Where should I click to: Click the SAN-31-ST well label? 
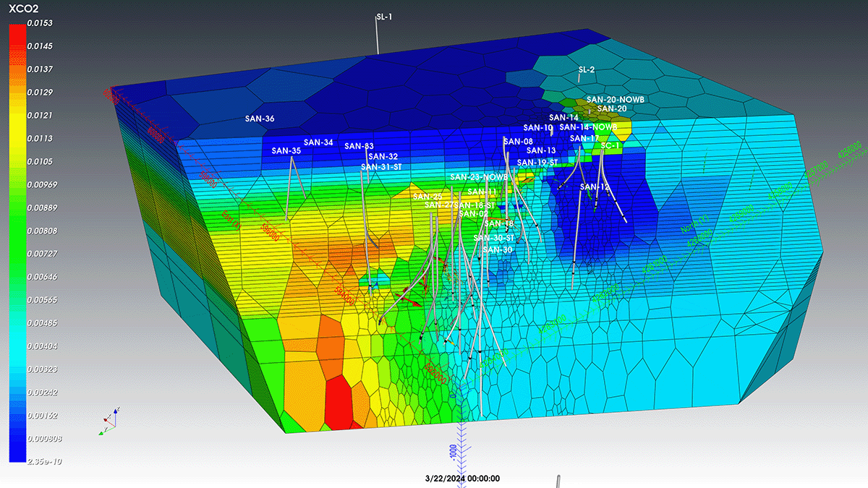tap(381, 167)
